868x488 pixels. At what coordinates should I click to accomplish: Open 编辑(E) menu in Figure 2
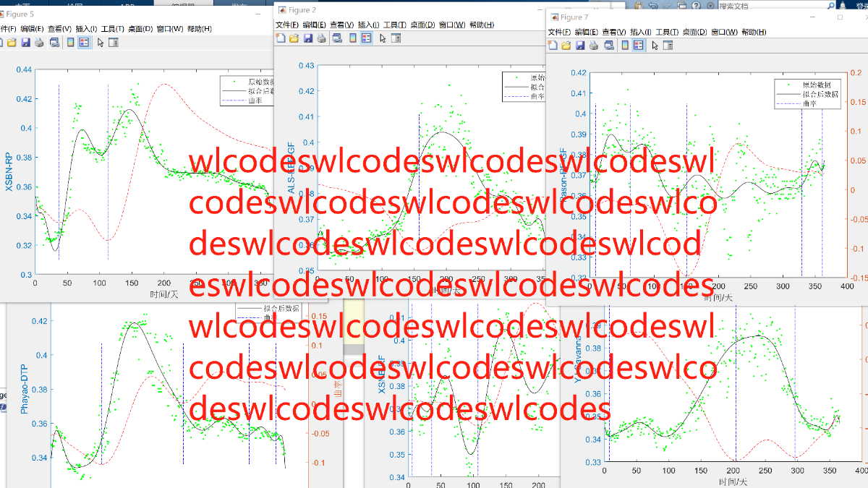click(314, 25)
